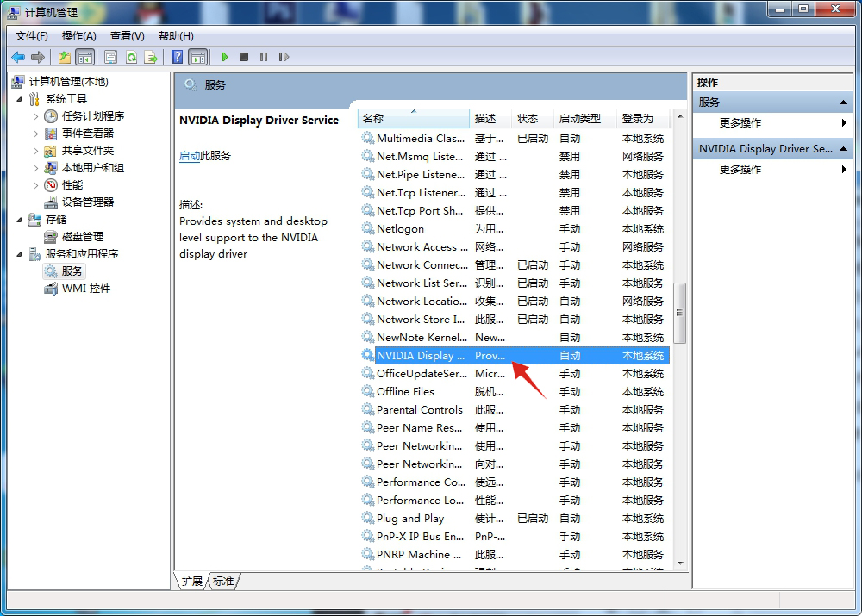Click the services list scrollbar thumb
The height and width of the screenshot is (616, 862).
[680, 313]
